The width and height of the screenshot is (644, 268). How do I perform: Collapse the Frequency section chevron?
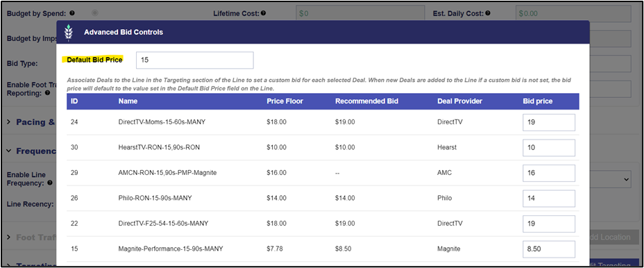(8, 151)
